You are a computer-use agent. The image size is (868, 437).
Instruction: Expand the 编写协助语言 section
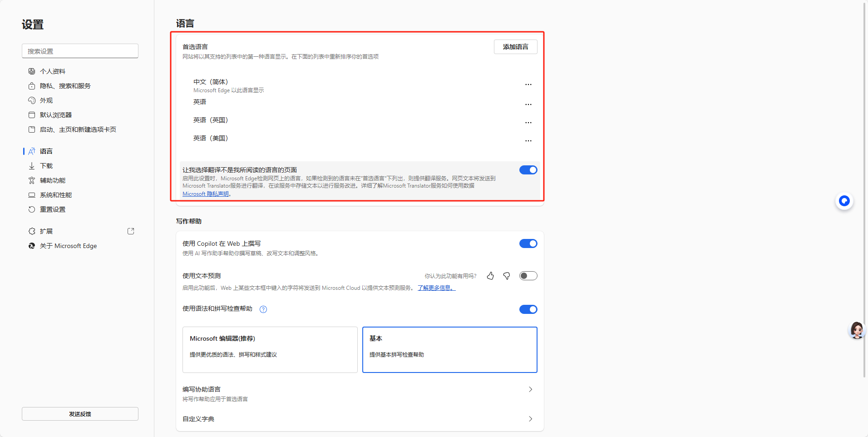point(530,389)
